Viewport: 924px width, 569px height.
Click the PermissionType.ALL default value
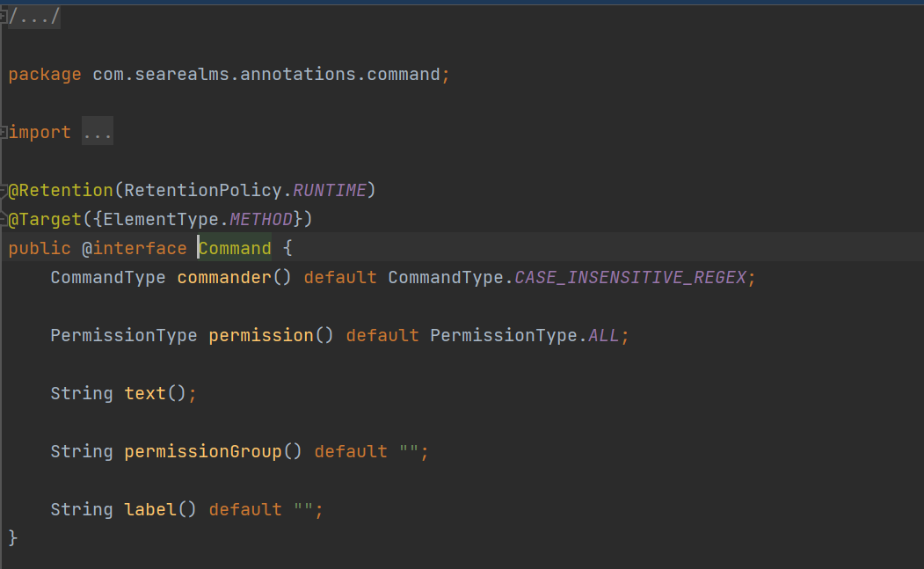[603, 336]
